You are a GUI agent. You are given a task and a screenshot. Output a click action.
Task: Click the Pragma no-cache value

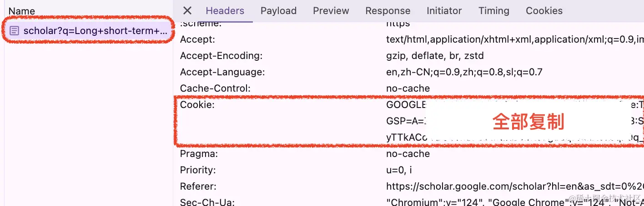tap(408, 154)
